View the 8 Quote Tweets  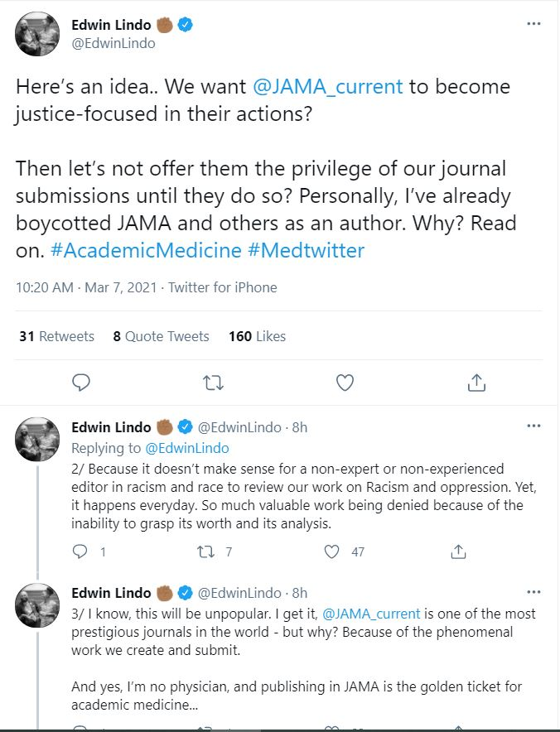click(162, 336)
